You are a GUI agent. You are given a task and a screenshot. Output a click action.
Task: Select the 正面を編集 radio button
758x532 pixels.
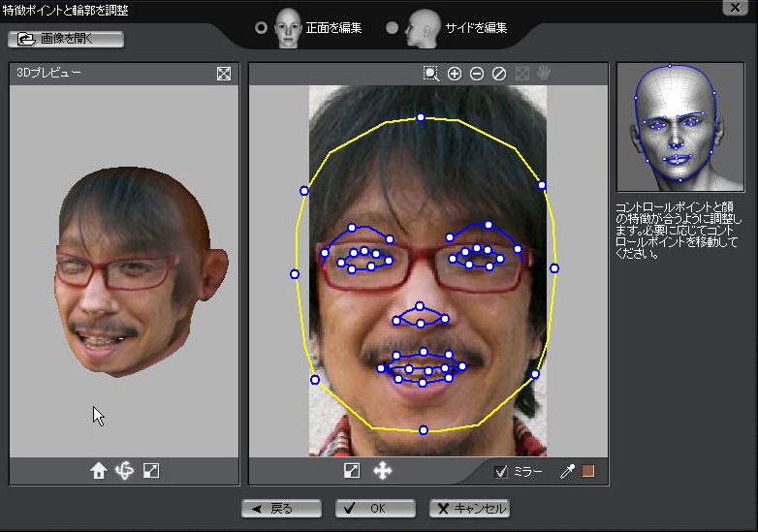[x=261, y=28]
